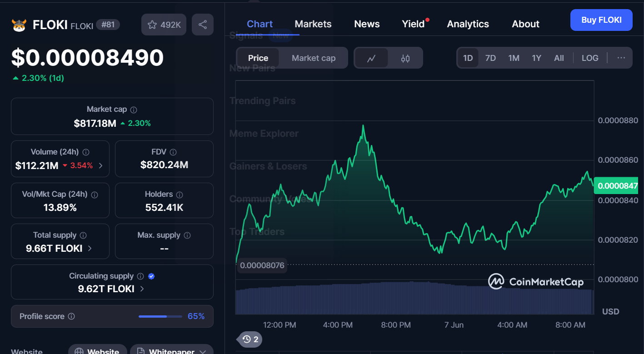Expand Circulating supply chevron
The image size is (644, 354).
tap(142, 289)
